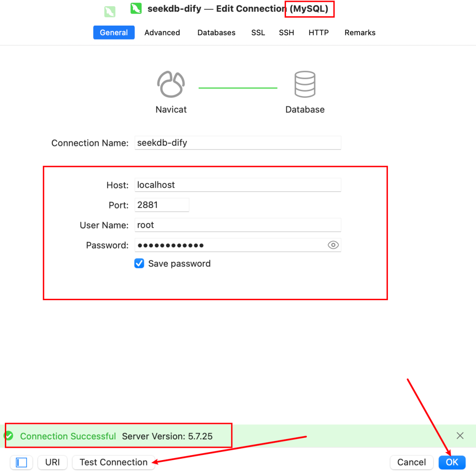Confirm with the OK button
Image resolution: width=476 pixels, height=476 pixels.
[452, 462]
